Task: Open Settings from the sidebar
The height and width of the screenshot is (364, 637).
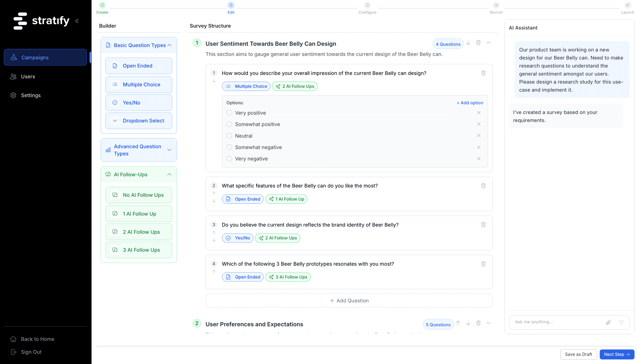Action: point(30,95)
